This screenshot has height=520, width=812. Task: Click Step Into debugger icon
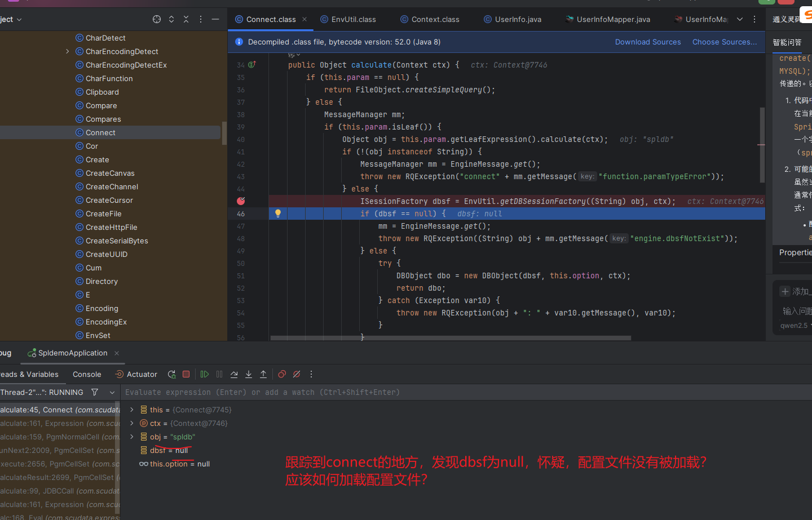coord(249,374)
